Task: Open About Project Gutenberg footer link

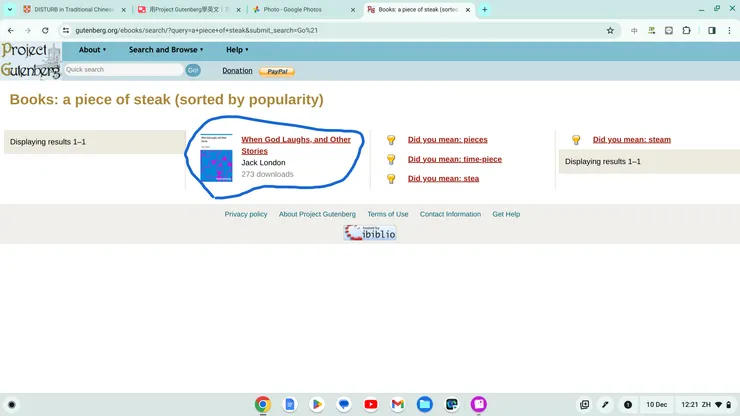Action: [317, 214]
